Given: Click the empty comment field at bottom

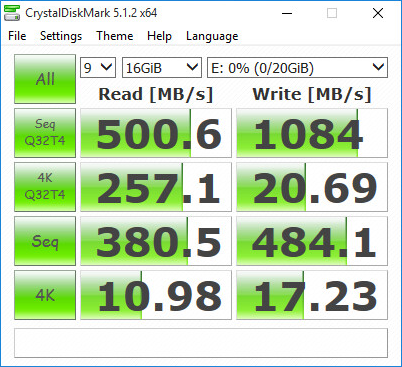Looking at the screenshot, I should point(201,343).
